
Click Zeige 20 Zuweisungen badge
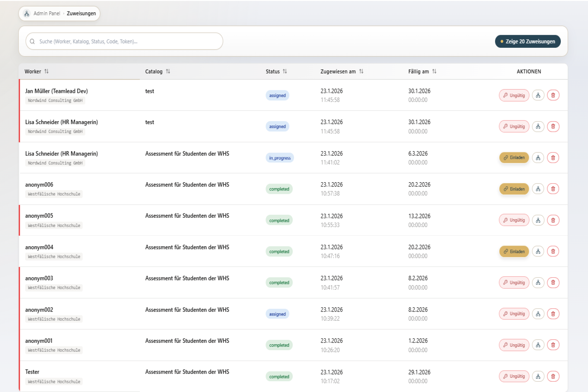click(x=528, y=41)
